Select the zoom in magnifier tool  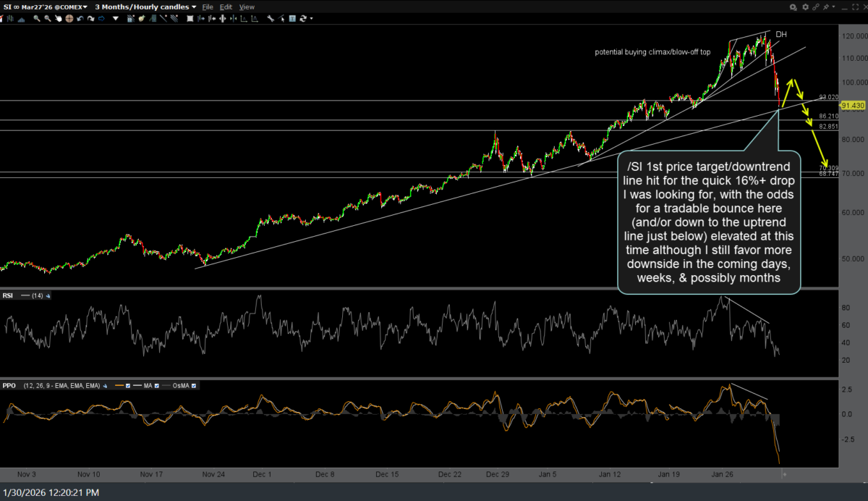37,18
